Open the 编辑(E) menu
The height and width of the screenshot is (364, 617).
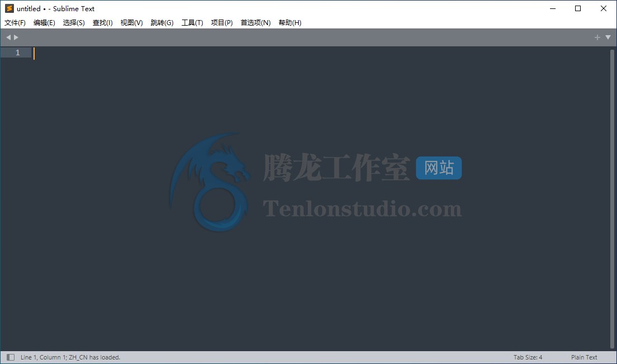click(44, 22)
